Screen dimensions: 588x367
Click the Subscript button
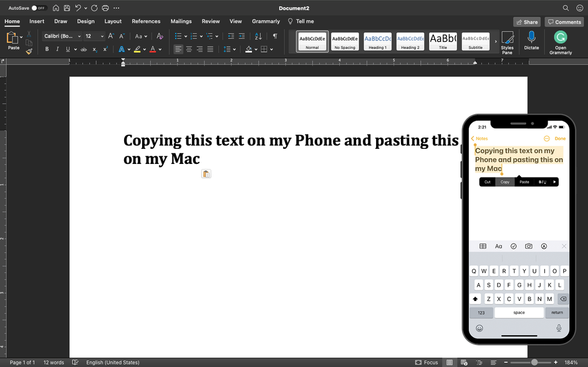click(95, 49)
